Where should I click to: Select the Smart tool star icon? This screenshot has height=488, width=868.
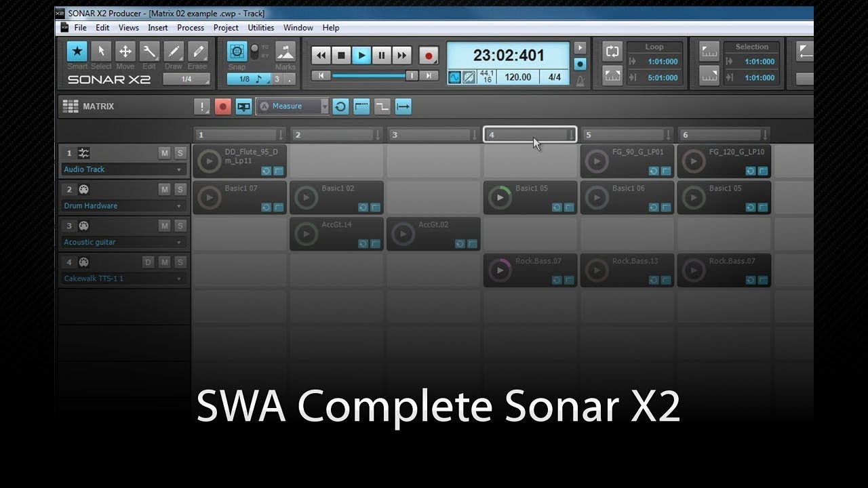coord(77,52)
